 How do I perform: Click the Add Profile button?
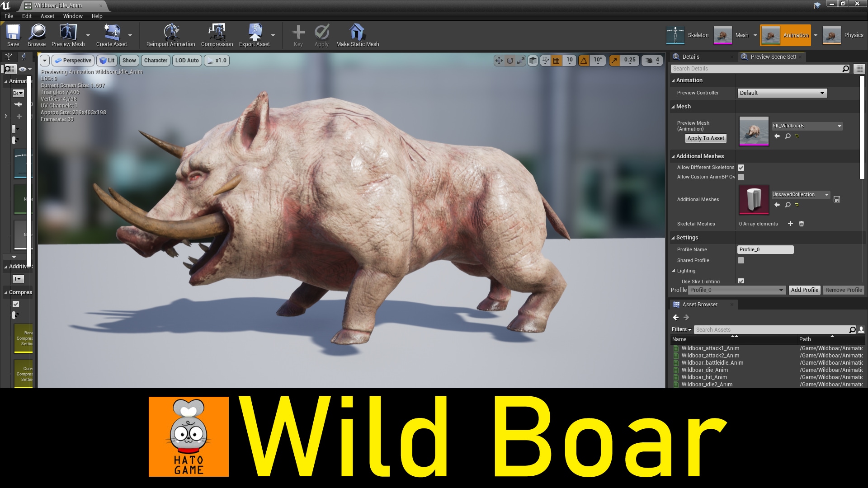coord(804,290)
